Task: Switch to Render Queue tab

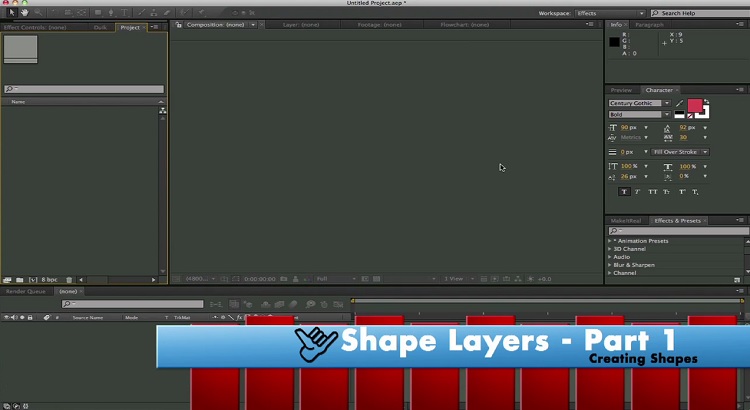Action: point(26,291)
